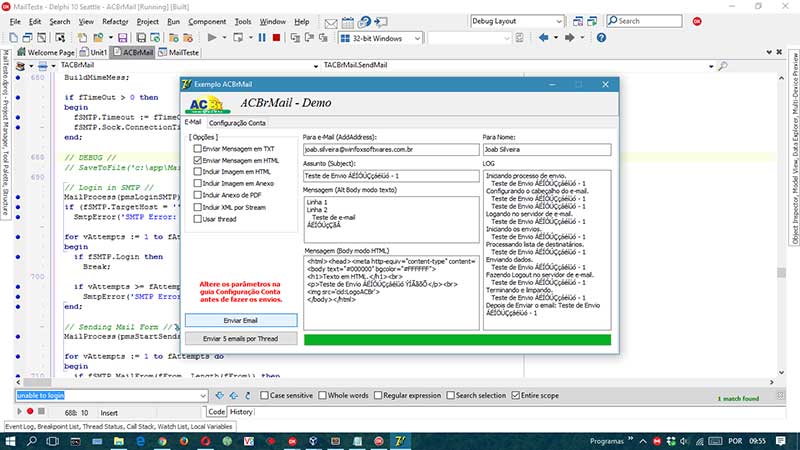Click in the Para e-Mail address field
800x450 pixels.
tap(391, 149)
